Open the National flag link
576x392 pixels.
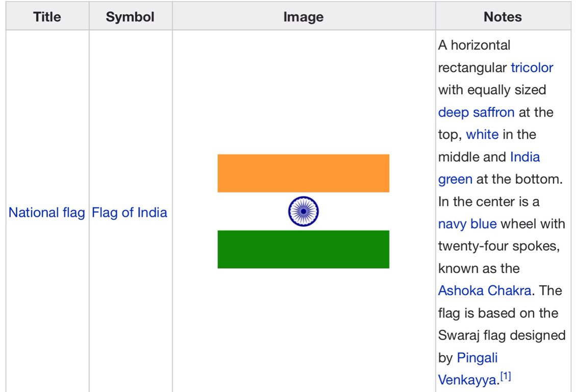pos(47,212)
